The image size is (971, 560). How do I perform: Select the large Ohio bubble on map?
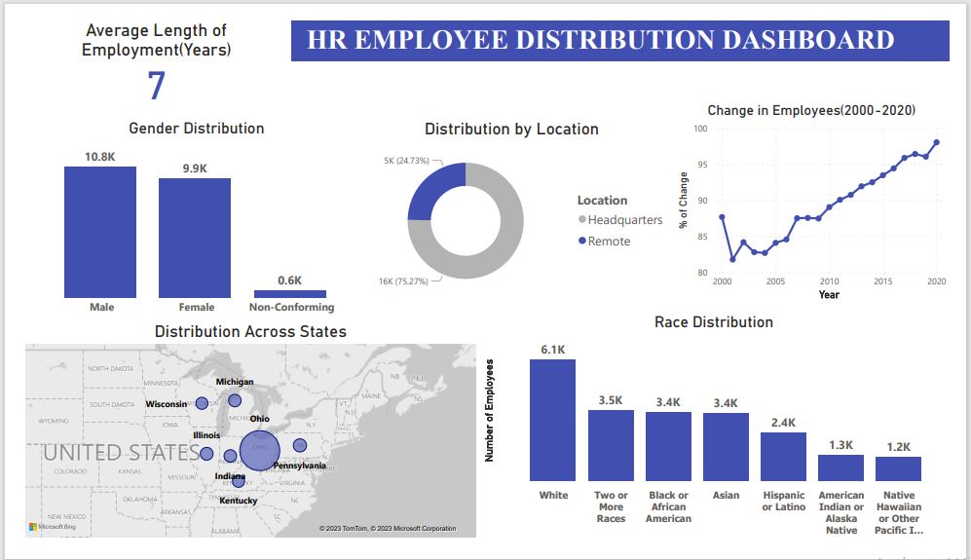pyautogui.click(x=259, y=450)
